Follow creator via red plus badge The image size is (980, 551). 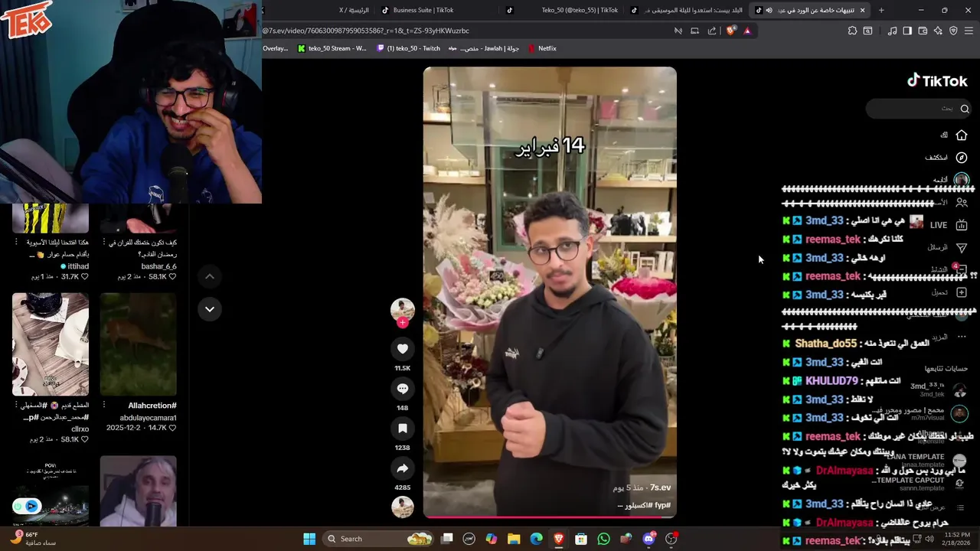[403, 323]
